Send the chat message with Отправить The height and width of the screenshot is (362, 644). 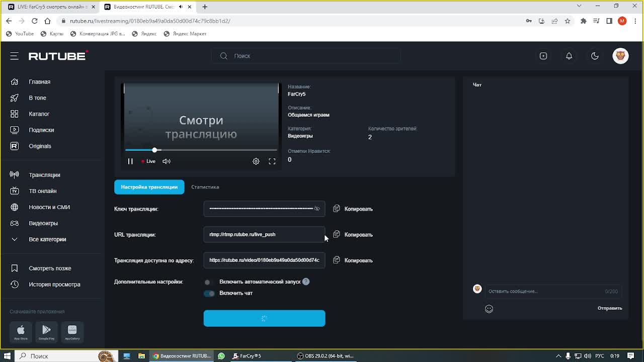[x=610, y=308]
